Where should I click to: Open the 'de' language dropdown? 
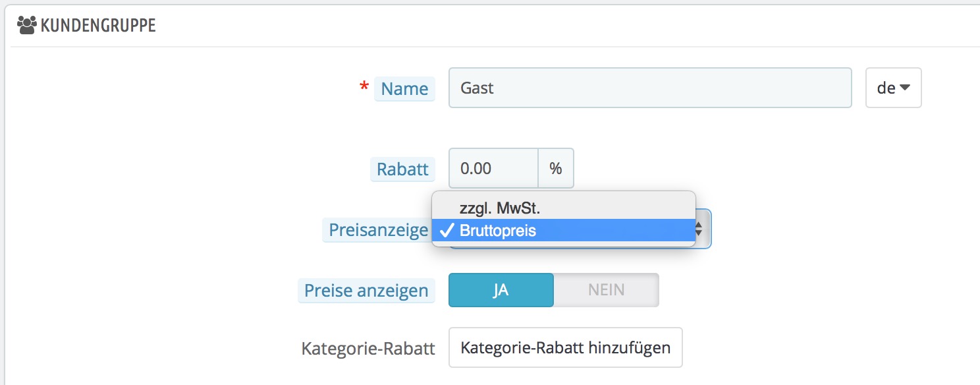coord(893,88)
